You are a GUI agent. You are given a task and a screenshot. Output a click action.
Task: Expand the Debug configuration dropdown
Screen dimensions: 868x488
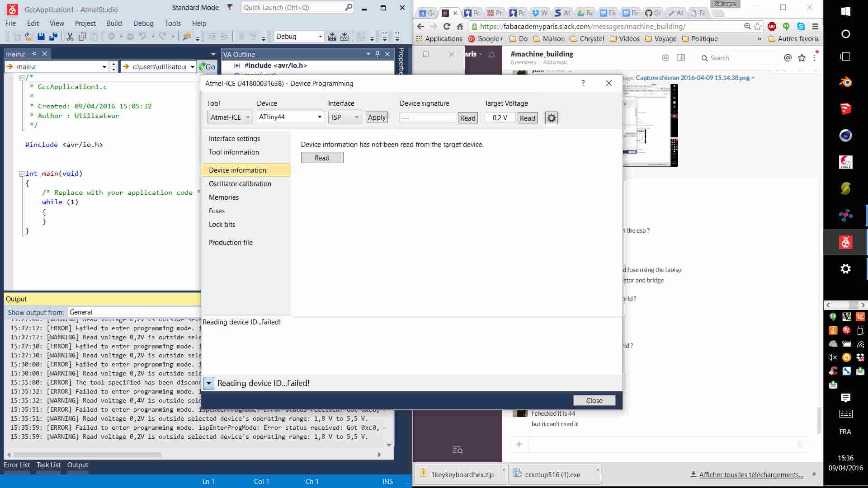[320, 37]
